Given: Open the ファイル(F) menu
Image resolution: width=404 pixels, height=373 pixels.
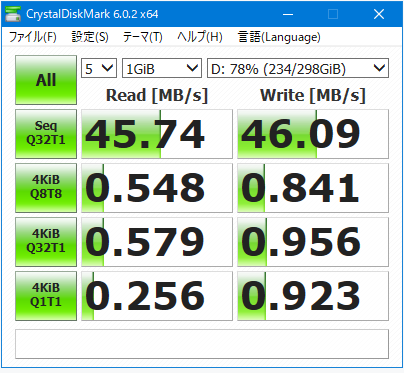Looking at the screenshot, I should coord(32,37).
